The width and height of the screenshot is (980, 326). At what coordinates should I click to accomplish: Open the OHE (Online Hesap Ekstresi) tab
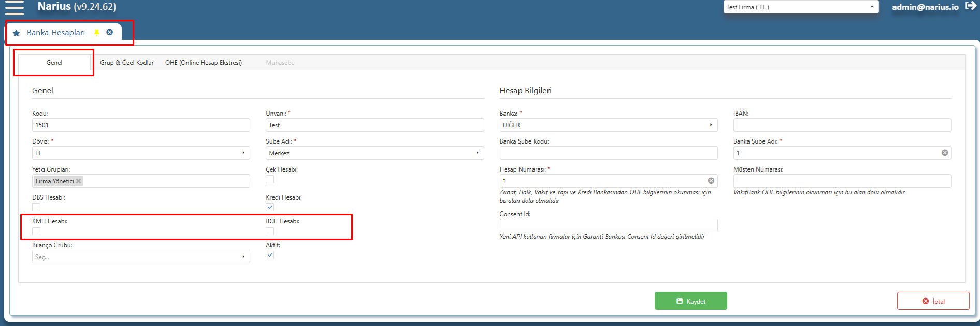[204, 63]
